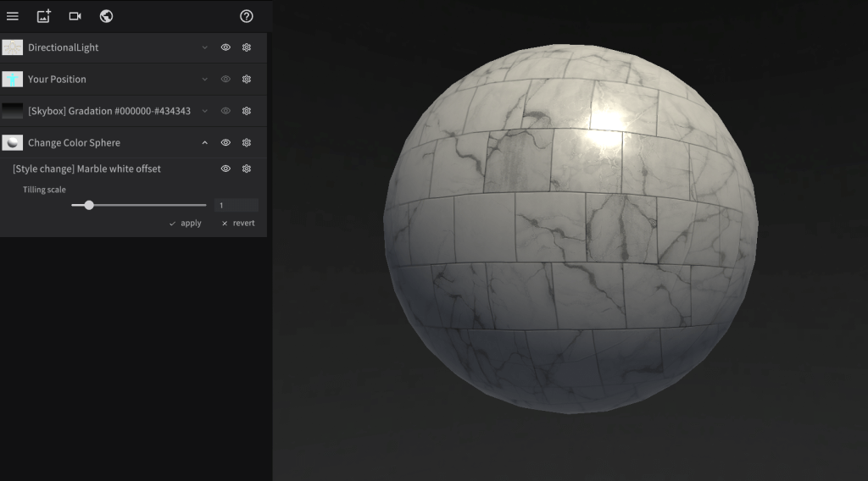
Task: Toggle DirectionalLight visibility eye
Action: click(x=225, y=47)
